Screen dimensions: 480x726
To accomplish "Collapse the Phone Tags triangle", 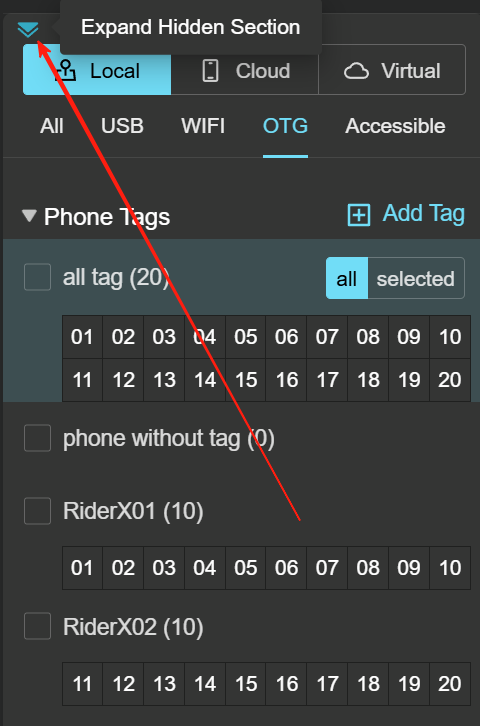I will pyautogui.click(x=29, y=216).
